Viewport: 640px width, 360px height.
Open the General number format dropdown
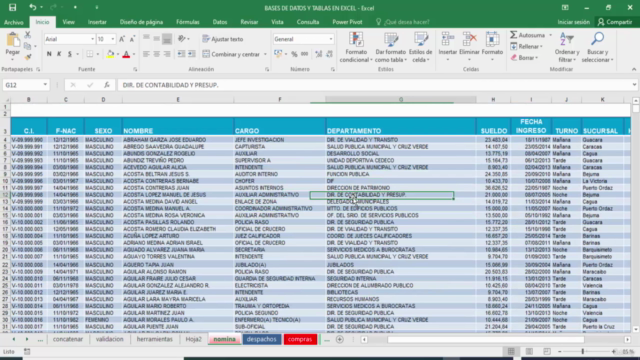[331, 39]
